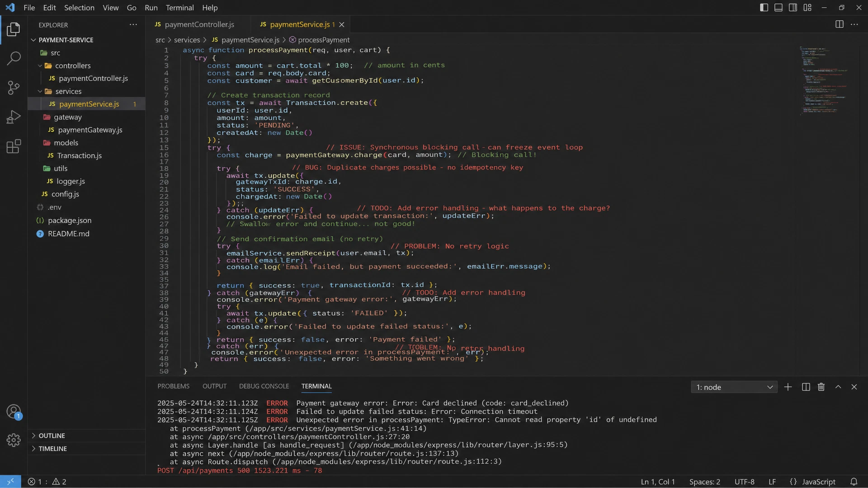This screenshot has height=488, width=868.
Task: Split the terminal pane
Action: pos(806,387)
